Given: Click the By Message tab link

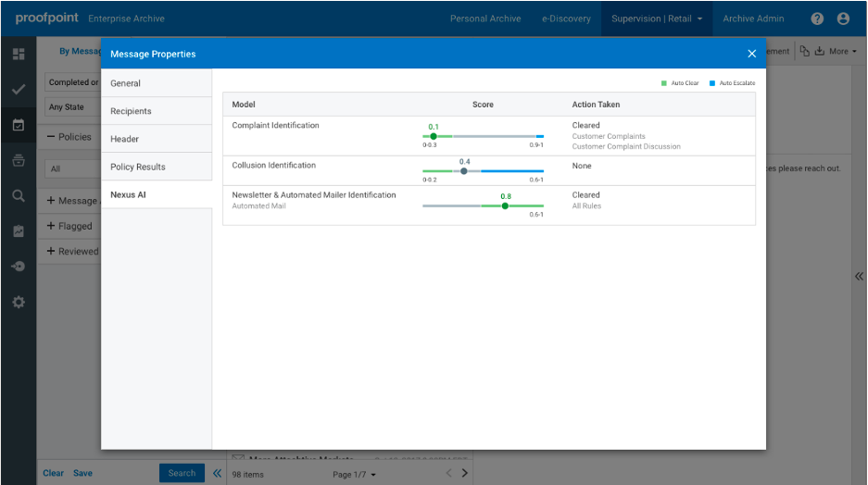Looking at the screenshot, I should 80,51.
